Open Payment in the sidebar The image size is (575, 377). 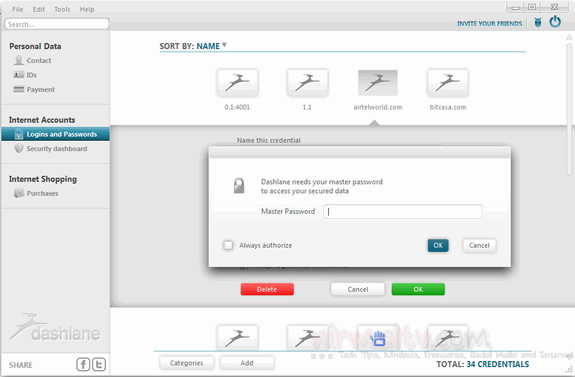click(x=41, y=89)
